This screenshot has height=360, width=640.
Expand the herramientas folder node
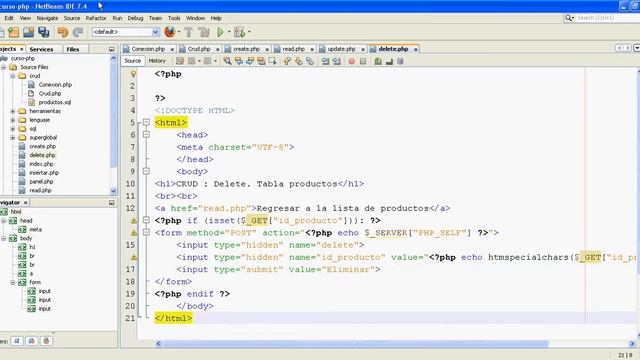(13, 111)
